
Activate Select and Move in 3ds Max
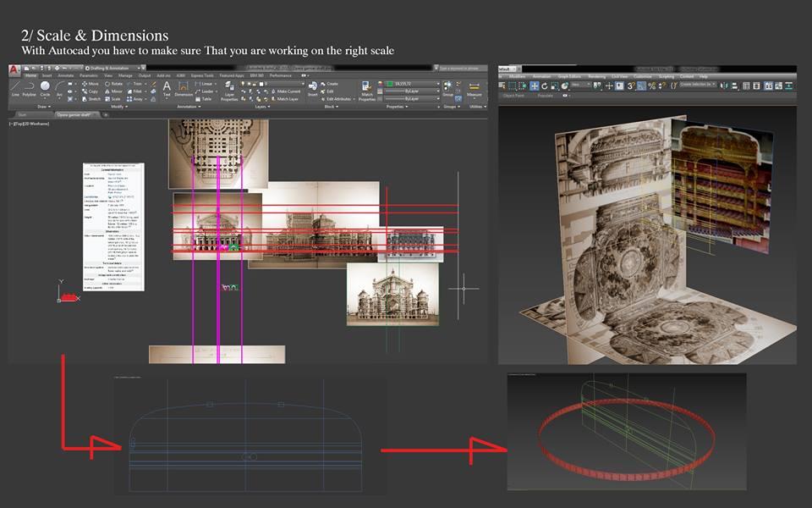tap(535, 86)
